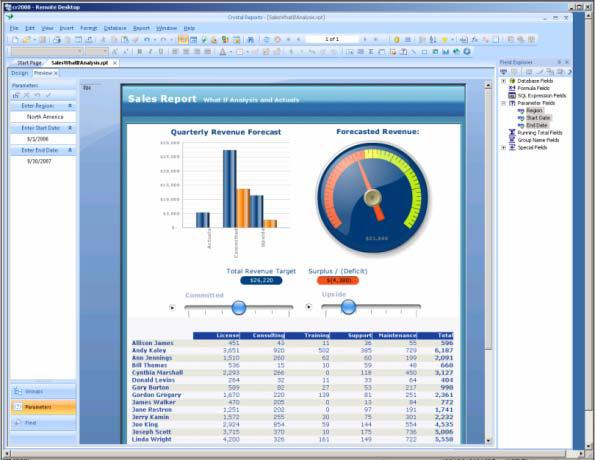Screen dimensions: 595x460
Task: Toggle underline formatting
Action: pos(161,52)
